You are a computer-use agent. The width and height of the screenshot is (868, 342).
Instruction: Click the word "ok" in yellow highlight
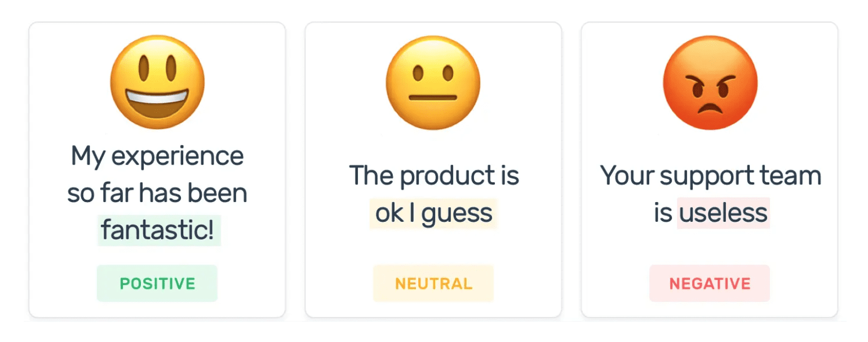click(389, 213)
